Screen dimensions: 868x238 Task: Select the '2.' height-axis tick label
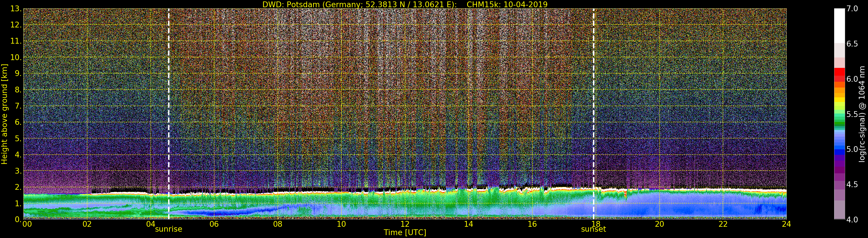tap(18, 187)
